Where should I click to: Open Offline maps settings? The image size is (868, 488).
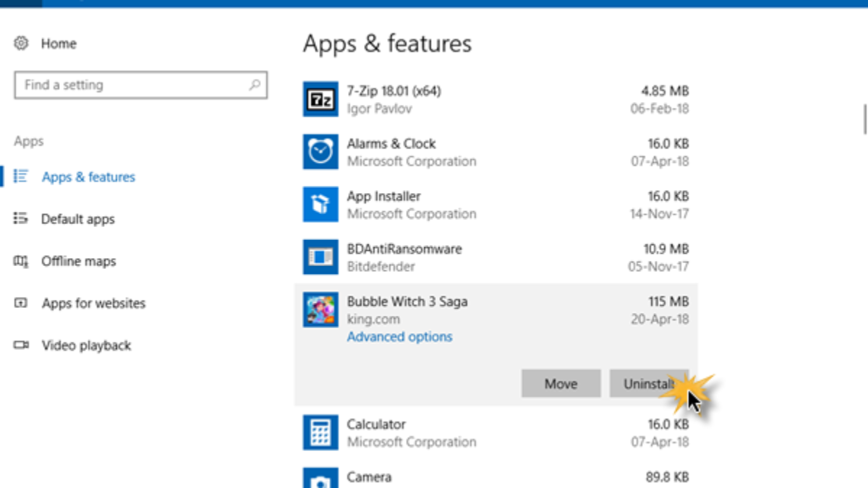(x=78, y=261)
